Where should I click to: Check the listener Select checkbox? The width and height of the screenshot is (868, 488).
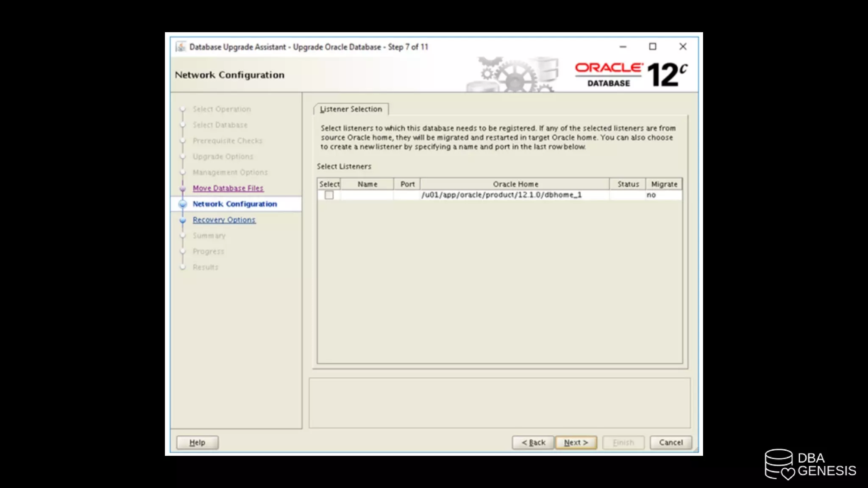pos(329,195)
